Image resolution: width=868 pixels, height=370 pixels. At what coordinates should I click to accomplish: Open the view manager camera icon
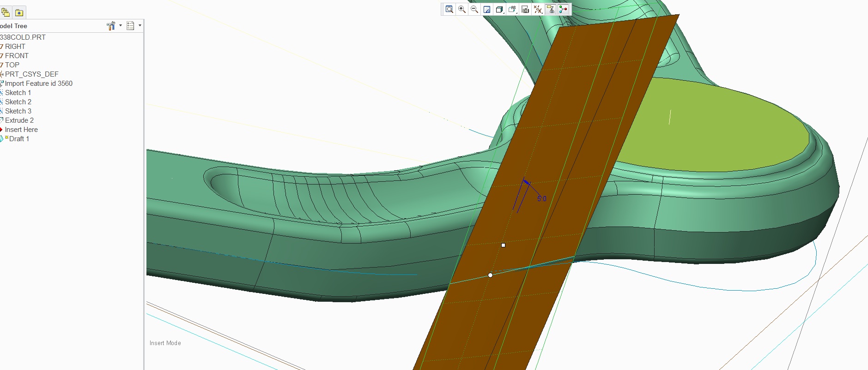525,9
